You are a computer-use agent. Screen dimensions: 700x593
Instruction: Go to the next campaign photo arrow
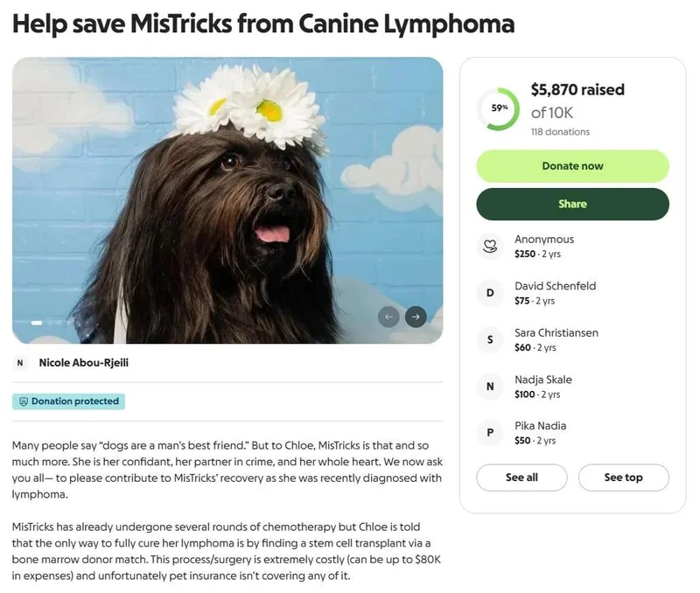tap(416, 317)
